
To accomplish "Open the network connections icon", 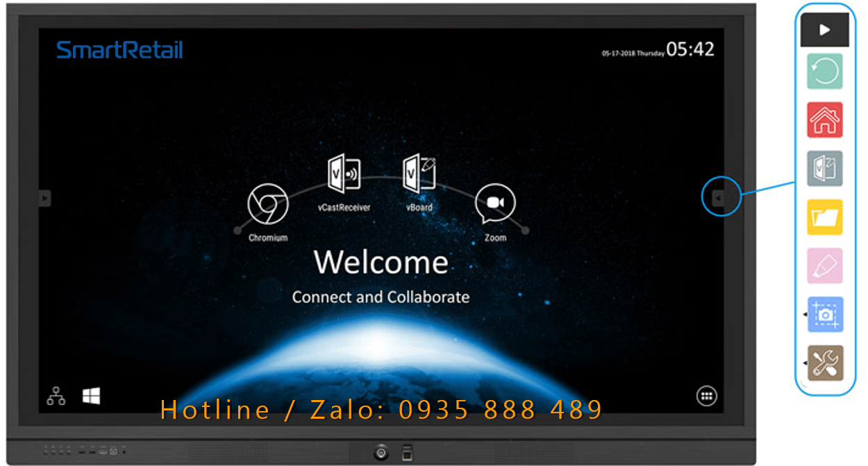I will point(56,396).
